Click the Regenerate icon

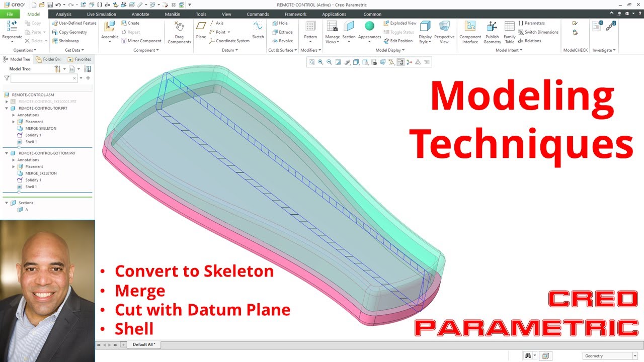pos(12,27)
